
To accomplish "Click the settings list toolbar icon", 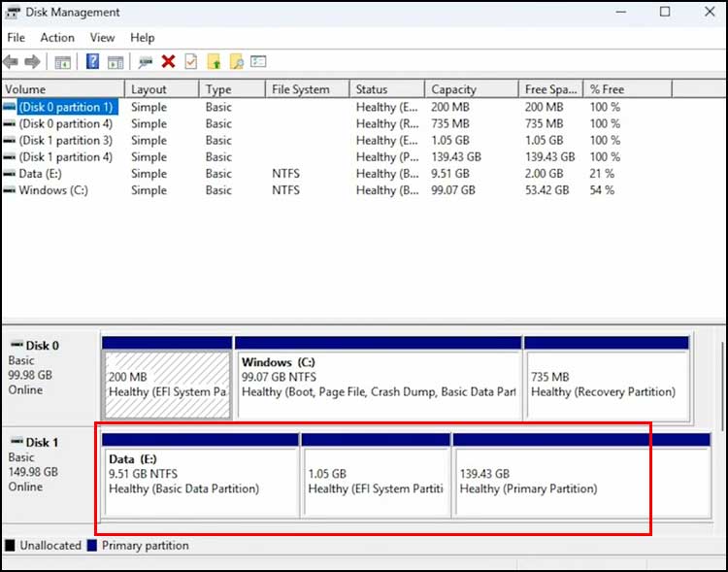I will coord(258,61).
